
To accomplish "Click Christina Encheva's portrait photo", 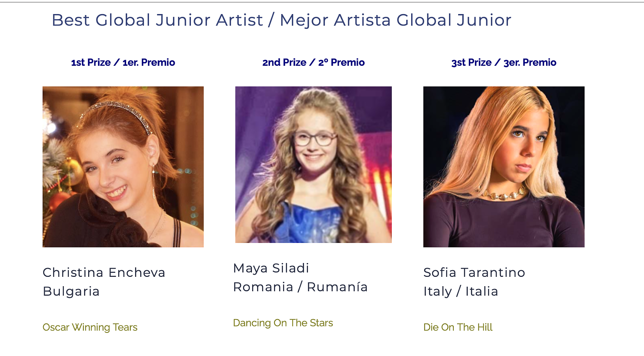I will click(x=123, y=167).
